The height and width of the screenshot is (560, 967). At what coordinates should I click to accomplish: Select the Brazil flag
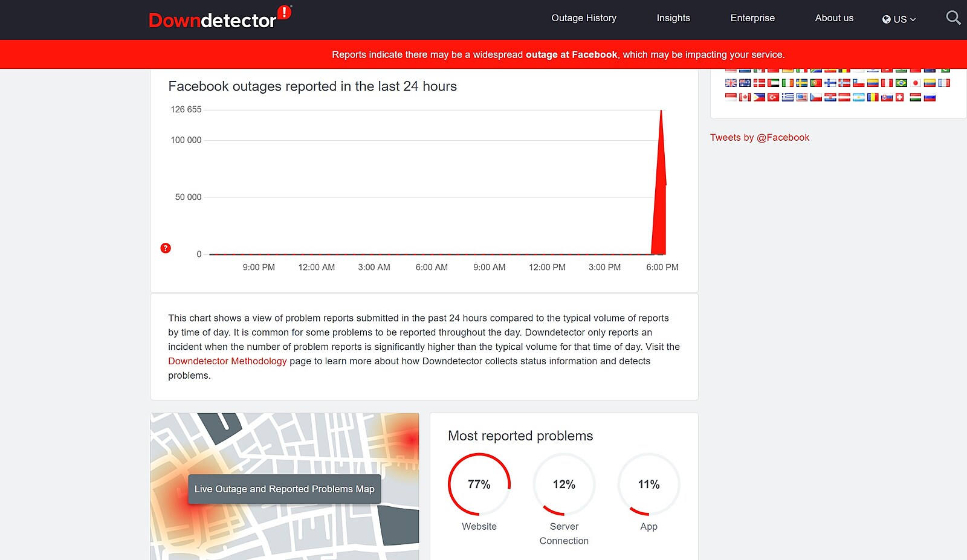901,83
